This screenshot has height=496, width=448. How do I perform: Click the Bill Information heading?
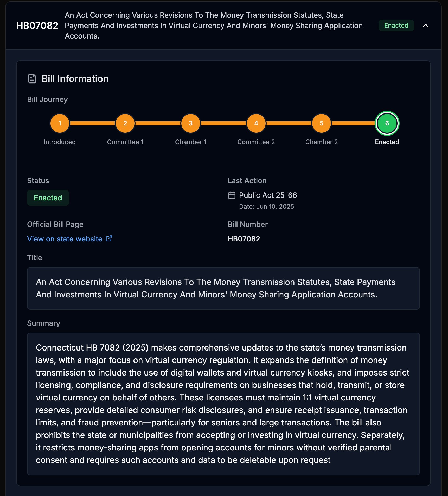click(x=75, y=79)
